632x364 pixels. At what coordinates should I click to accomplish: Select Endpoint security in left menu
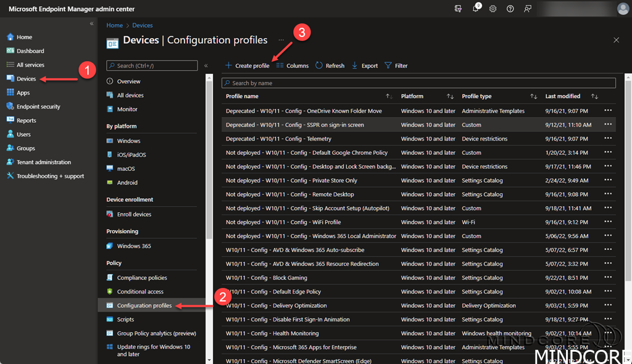tap(38, 107)
